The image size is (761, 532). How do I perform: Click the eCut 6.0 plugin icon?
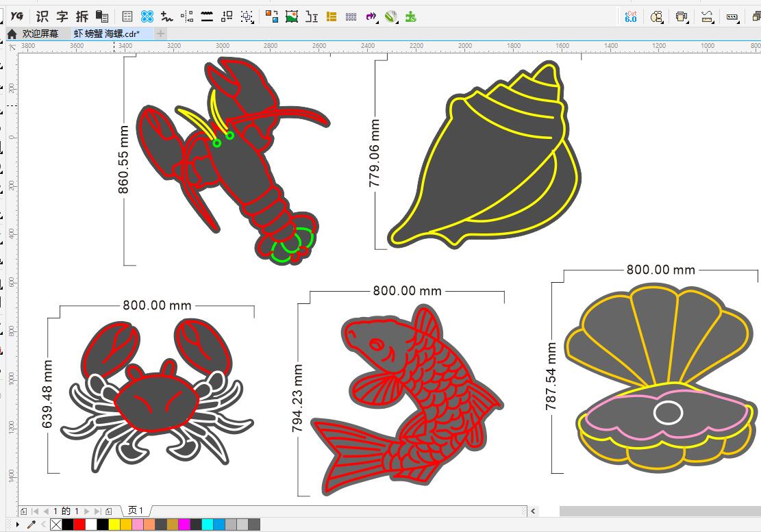coord(630,16)
